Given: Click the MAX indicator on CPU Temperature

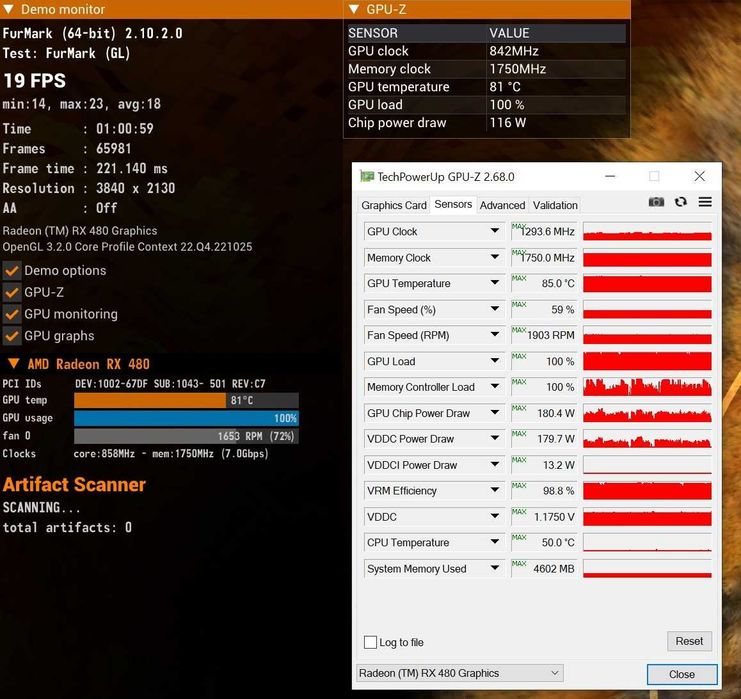Looking at the screenshot, I should pos(519,537).
